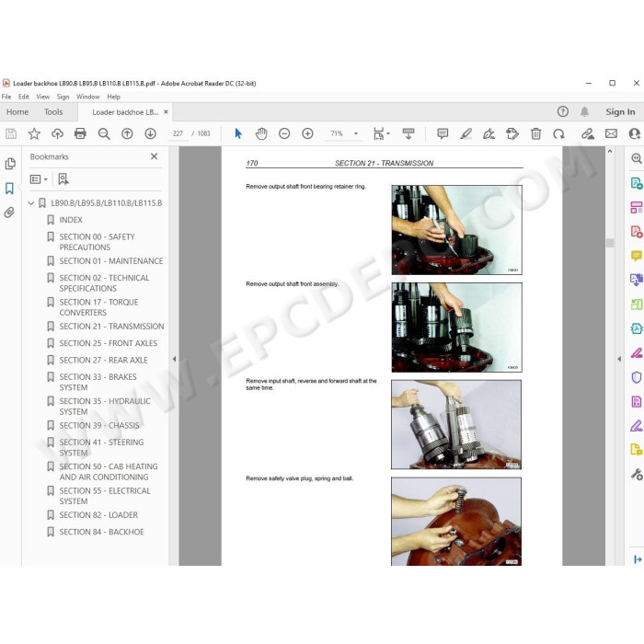Open the Protect shield tool
Viewport: 644px width, 644px height.
click(637, 377)
